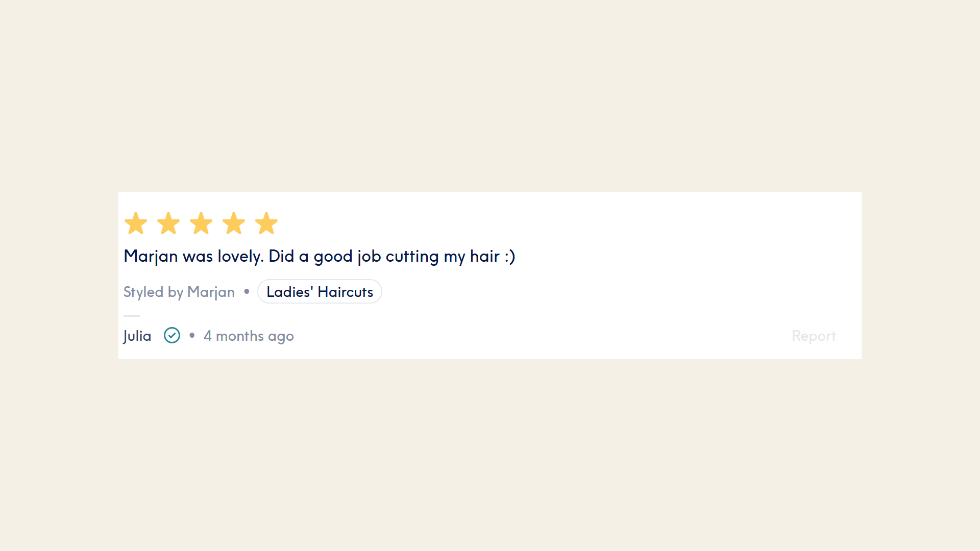Click the word 'cutting' in review text
The image size is (980, 551).
[x=412, y=256]
